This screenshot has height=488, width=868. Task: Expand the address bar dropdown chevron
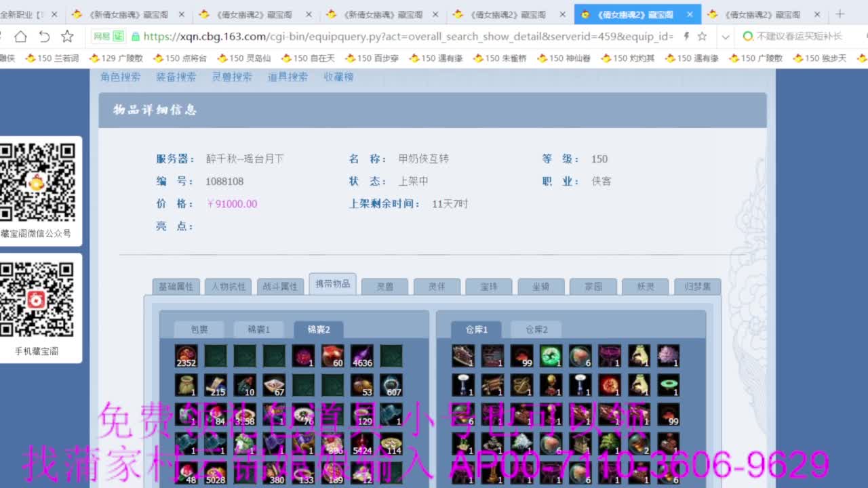tap(725, 37)
